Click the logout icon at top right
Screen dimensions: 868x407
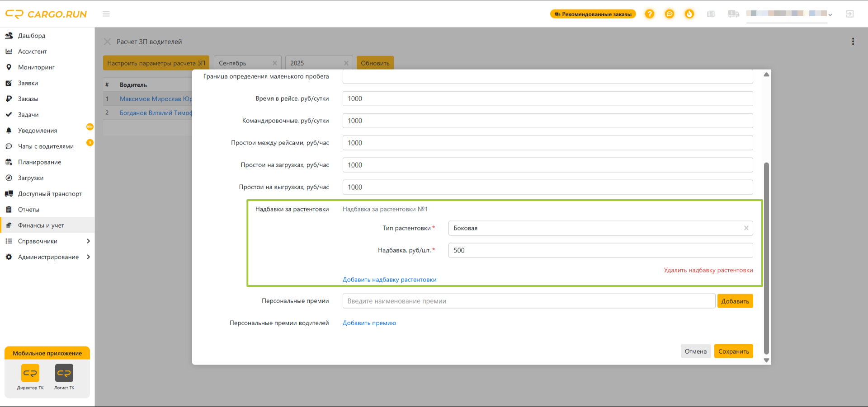[x=850, y=14]
